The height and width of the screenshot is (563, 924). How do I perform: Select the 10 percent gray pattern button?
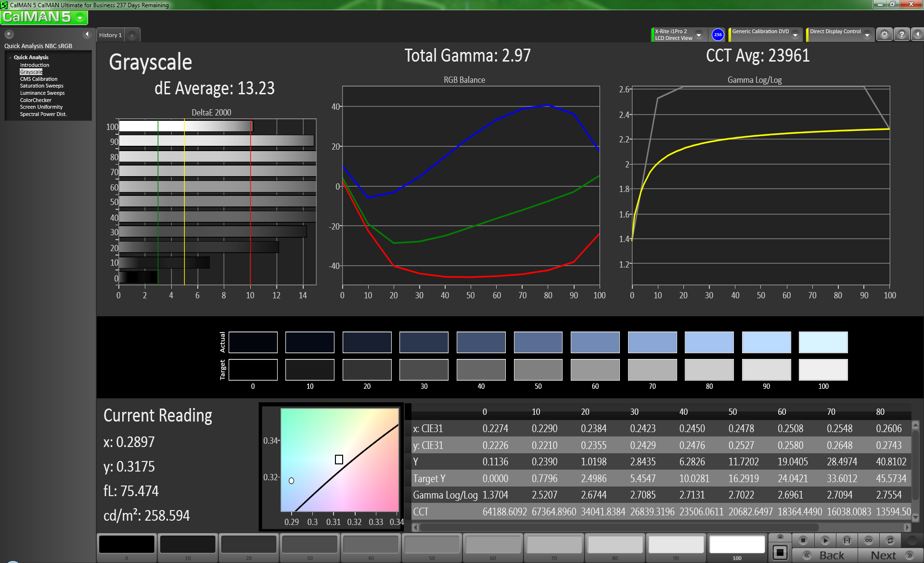188,548
